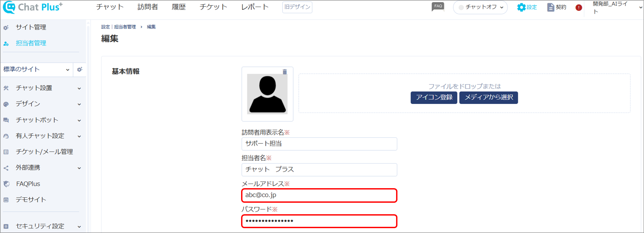The image size is (644, 233).
Task: Click the セキュリティ設定 shield icon
Action: pyautogui.click(x=6, y=227)
